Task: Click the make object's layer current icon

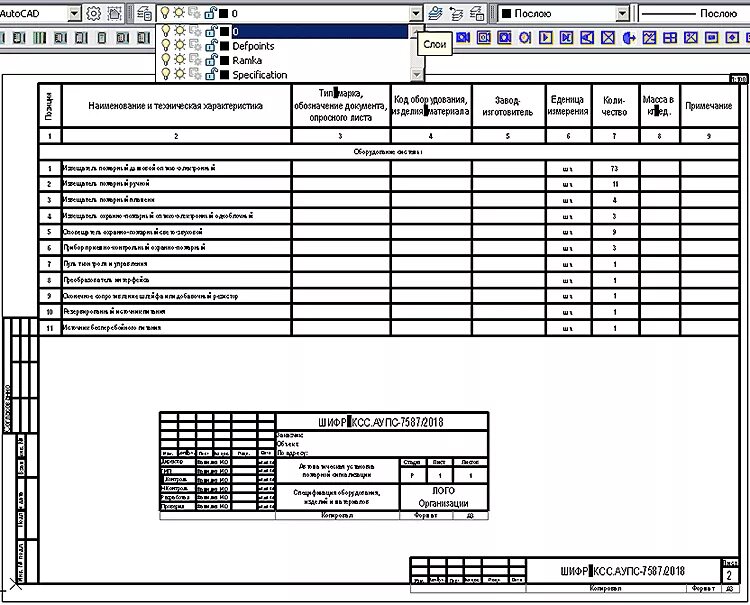Action: [x=435, y=13]
